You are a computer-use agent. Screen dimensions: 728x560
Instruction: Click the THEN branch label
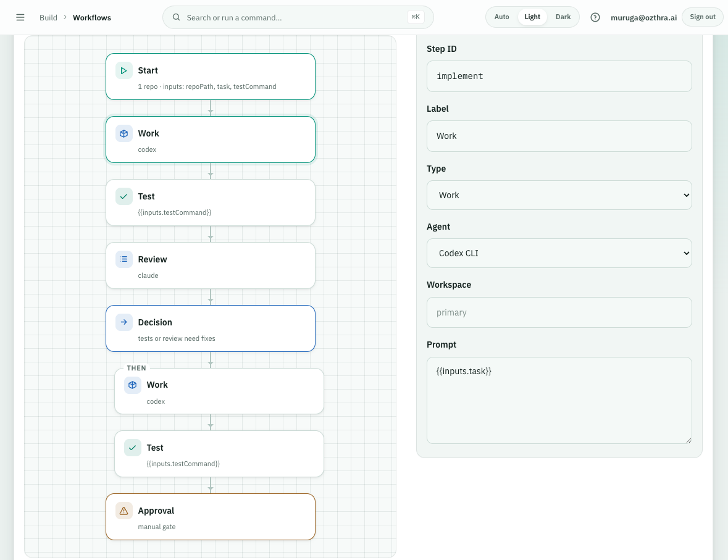[136, 368]
